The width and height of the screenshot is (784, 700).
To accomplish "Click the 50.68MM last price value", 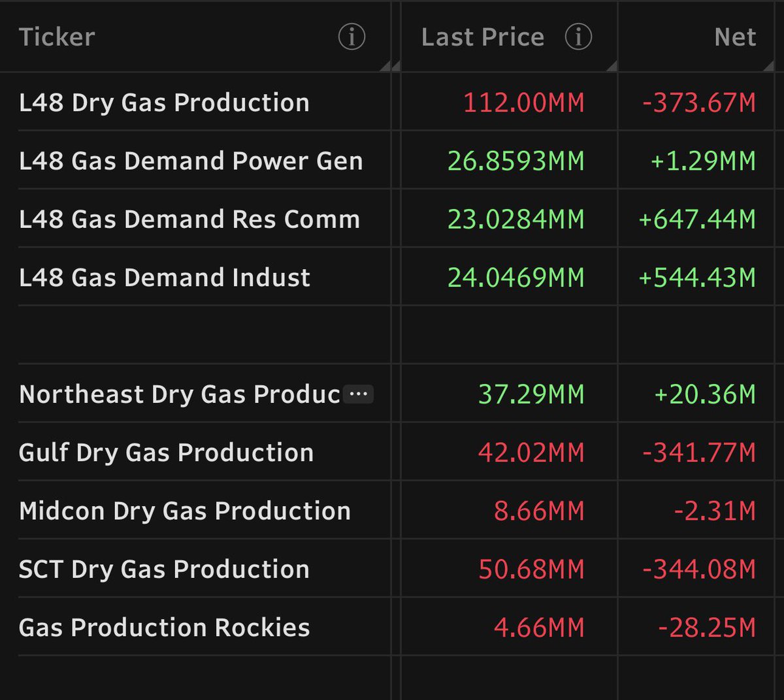I will point(532,569).
